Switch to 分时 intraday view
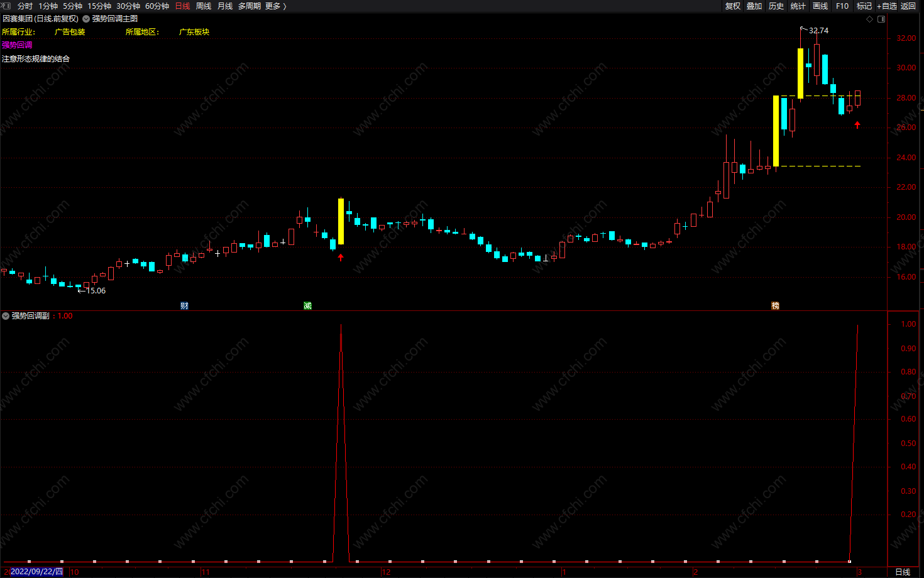 coord(25,6)
